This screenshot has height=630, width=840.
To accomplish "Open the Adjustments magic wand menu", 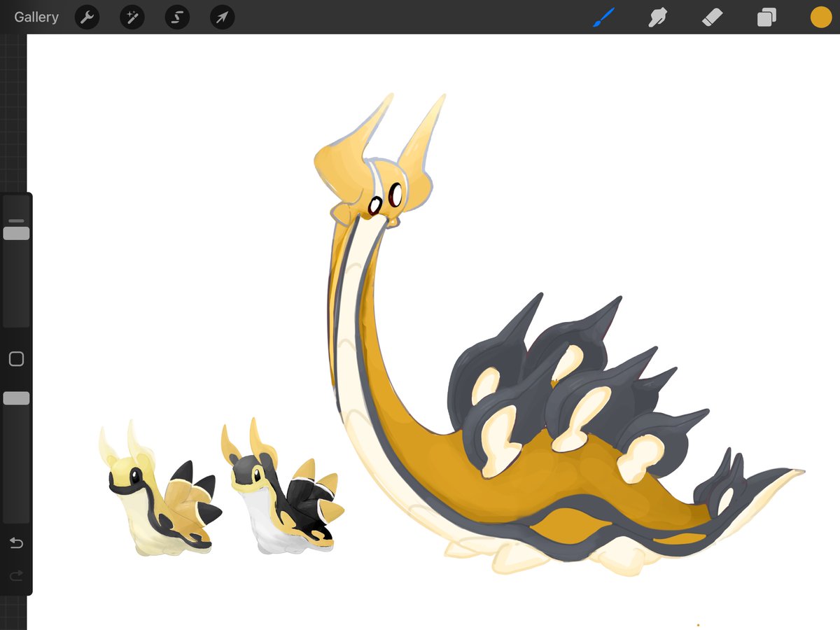I will click(x=132, y=17).
